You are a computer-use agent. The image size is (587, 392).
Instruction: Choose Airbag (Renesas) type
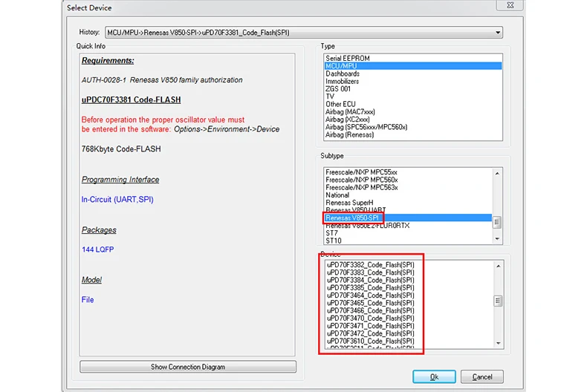(350, 134)
